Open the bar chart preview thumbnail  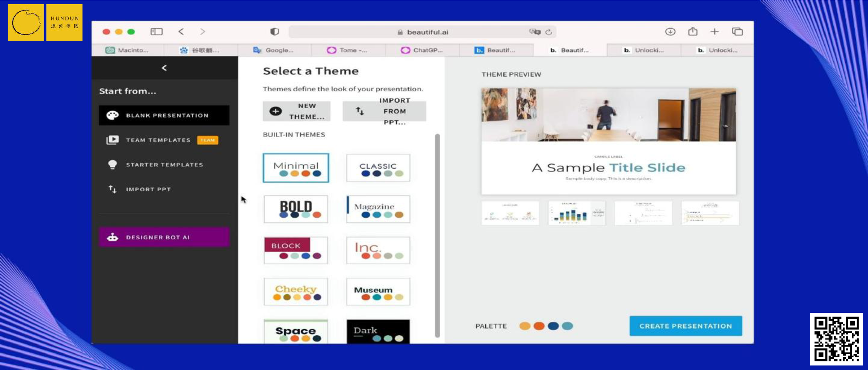577,213
